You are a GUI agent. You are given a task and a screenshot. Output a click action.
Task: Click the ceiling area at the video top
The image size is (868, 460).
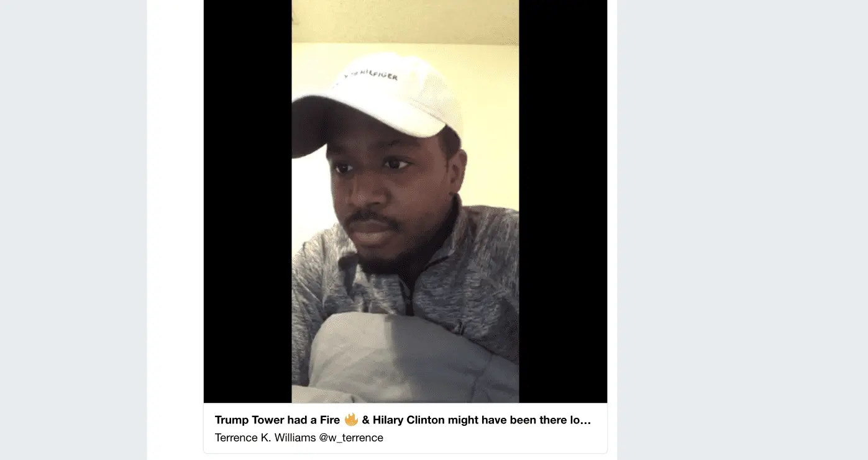[405, 20]
